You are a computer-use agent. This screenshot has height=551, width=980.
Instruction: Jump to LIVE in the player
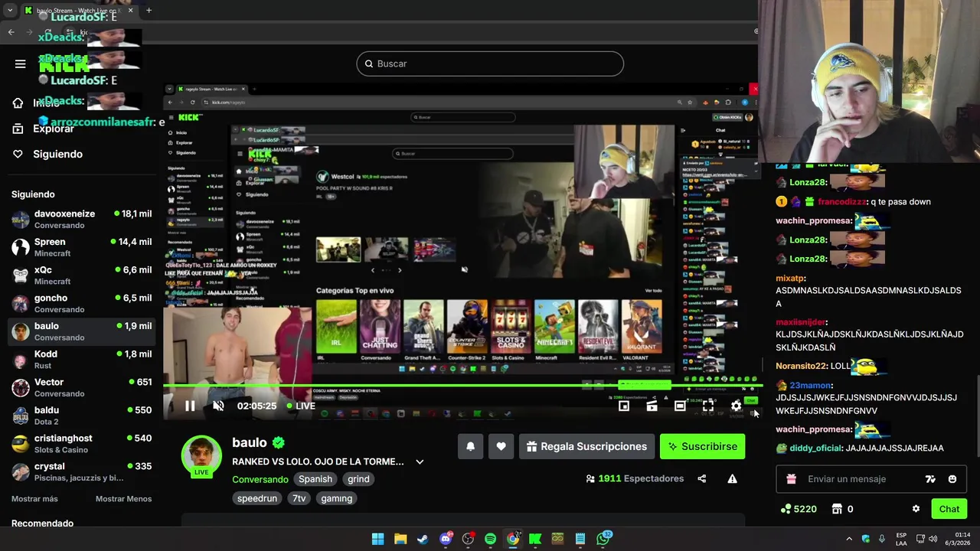301,406
